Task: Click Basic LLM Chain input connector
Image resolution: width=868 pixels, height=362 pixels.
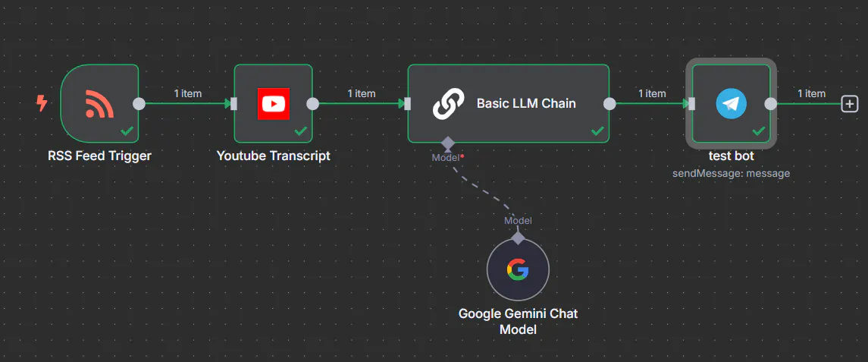Action: pos(407,104)
